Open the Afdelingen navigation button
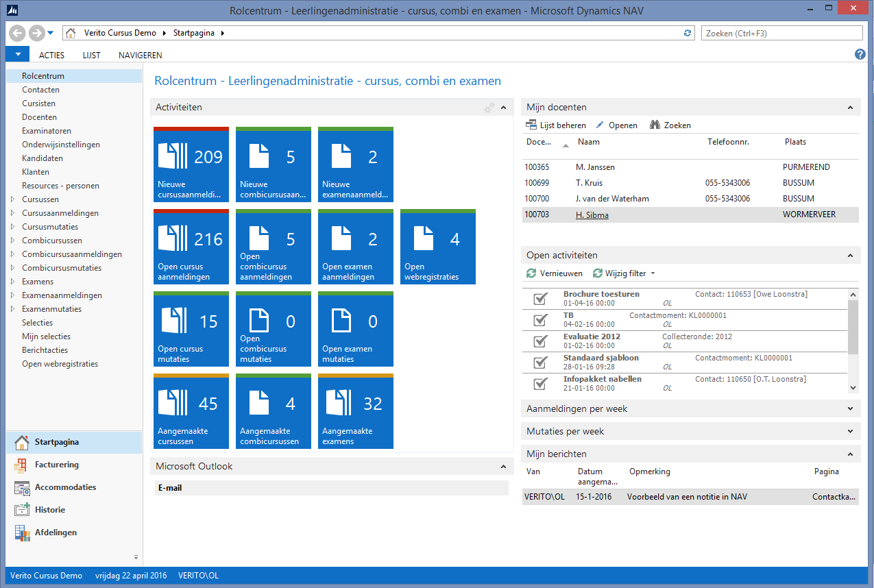The width and height of the screenshot is (874, 588). coord(74,532)
